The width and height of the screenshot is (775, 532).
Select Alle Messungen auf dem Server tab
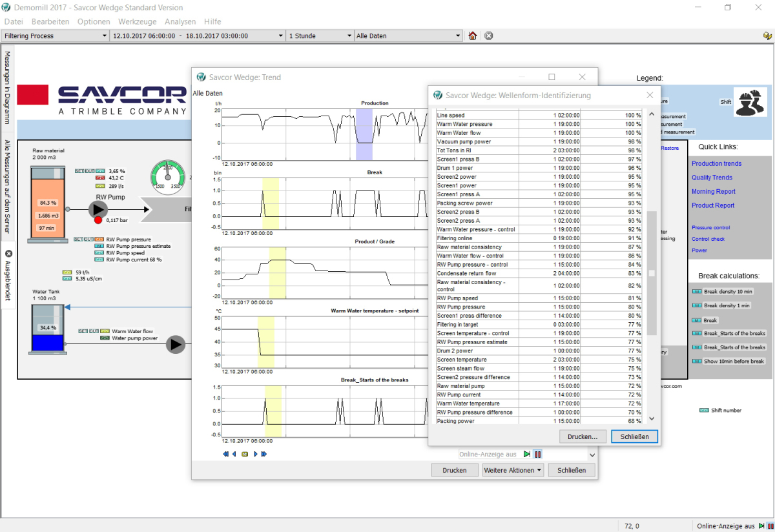point(8,186)
